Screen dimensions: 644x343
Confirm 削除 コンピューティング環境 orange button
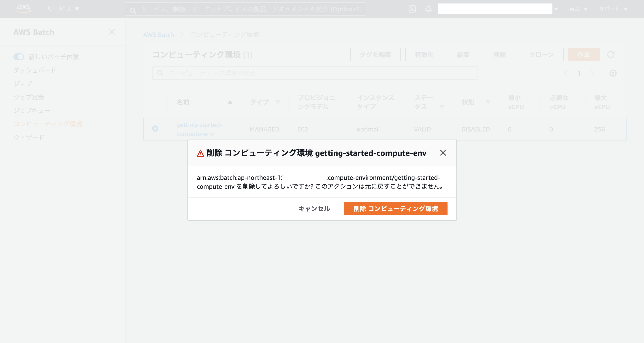395,209
